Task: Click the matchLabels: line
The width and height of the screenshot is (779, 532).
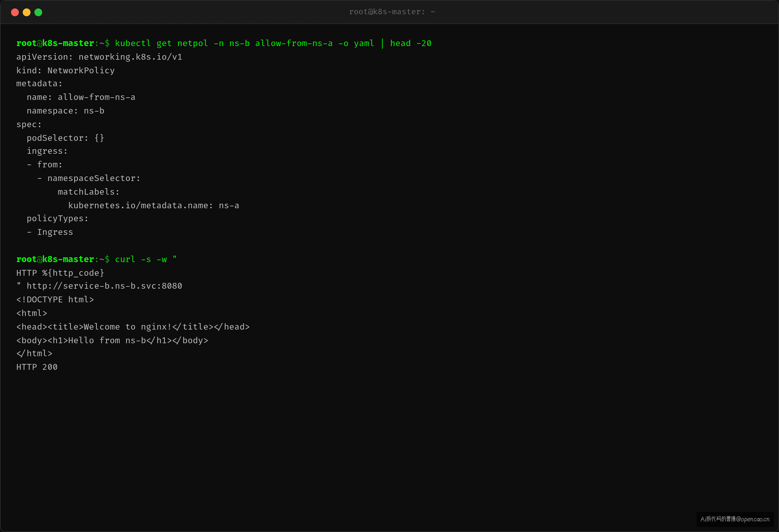Action: pyautogui.click(x=89, y=192)
